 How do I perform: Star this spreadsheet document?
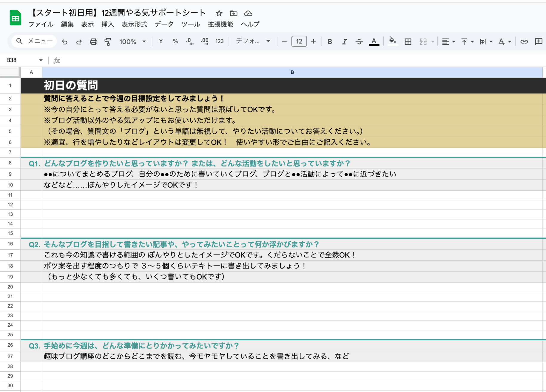(219, 13)
